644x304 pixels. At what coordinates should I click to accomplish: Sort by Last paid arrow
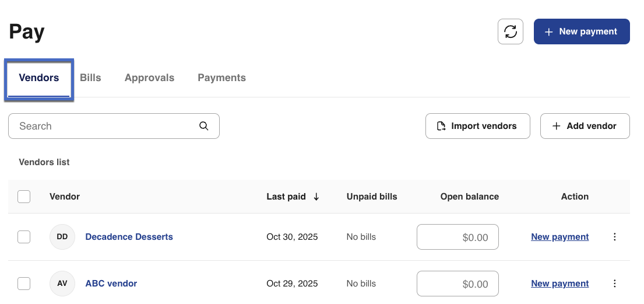(316, 197)
